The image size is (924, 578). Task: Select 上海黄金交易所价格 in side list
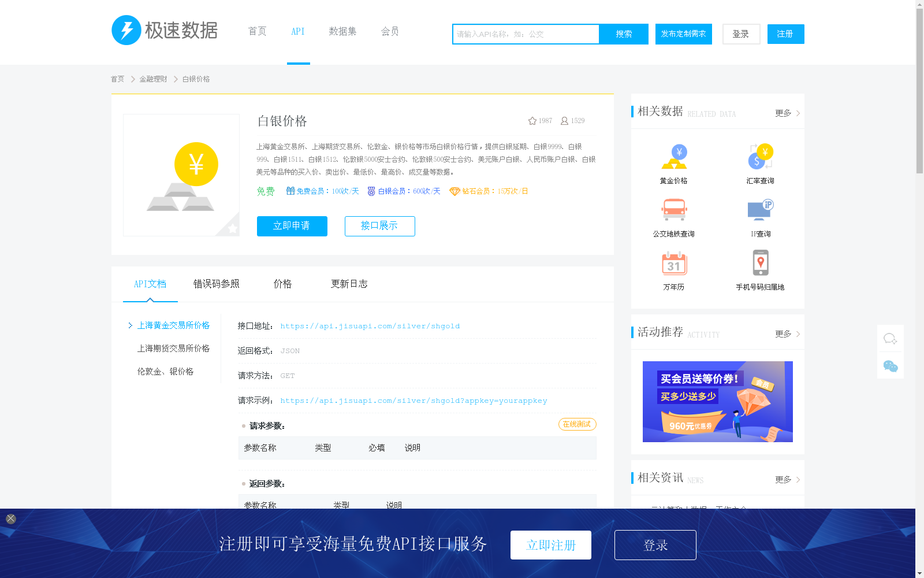pos(173,325)
